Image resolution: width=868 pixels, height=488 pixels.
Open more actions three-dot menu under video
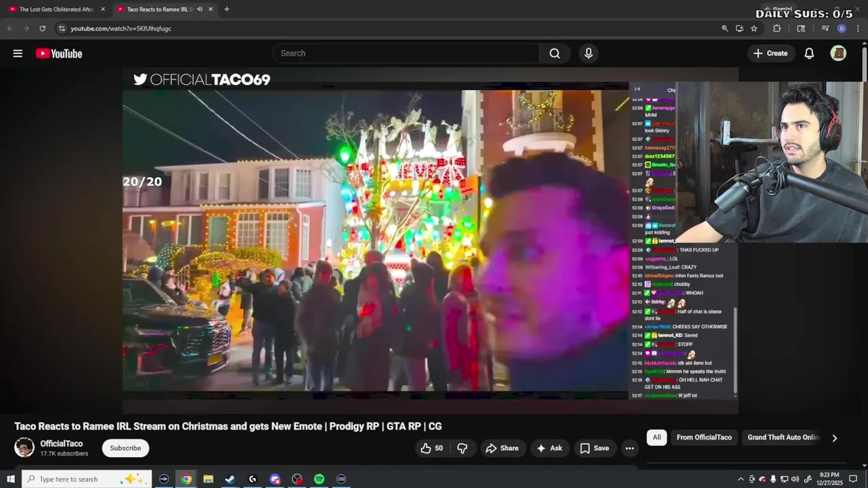click(x=629, y=448)
